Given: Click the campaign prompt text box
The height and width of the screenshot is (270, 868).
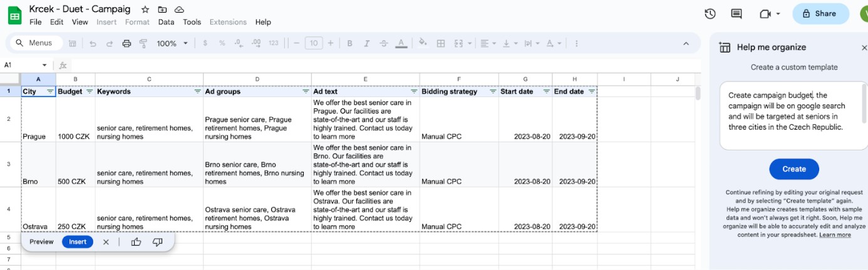Looking at the screenshot, I should tap(789, 116).
